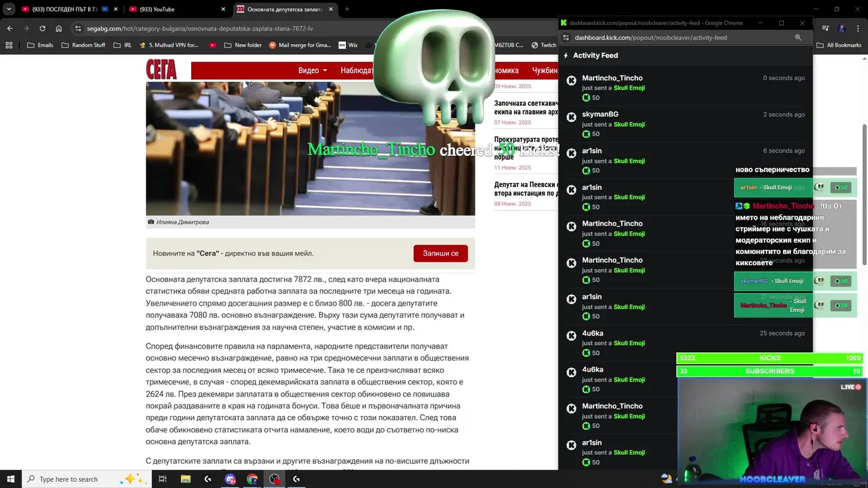Open the '5. Mullvad VPN for...' bookmark
Image resolution: width=868 pixels, height=488 pixels.
tap(168, 45)
